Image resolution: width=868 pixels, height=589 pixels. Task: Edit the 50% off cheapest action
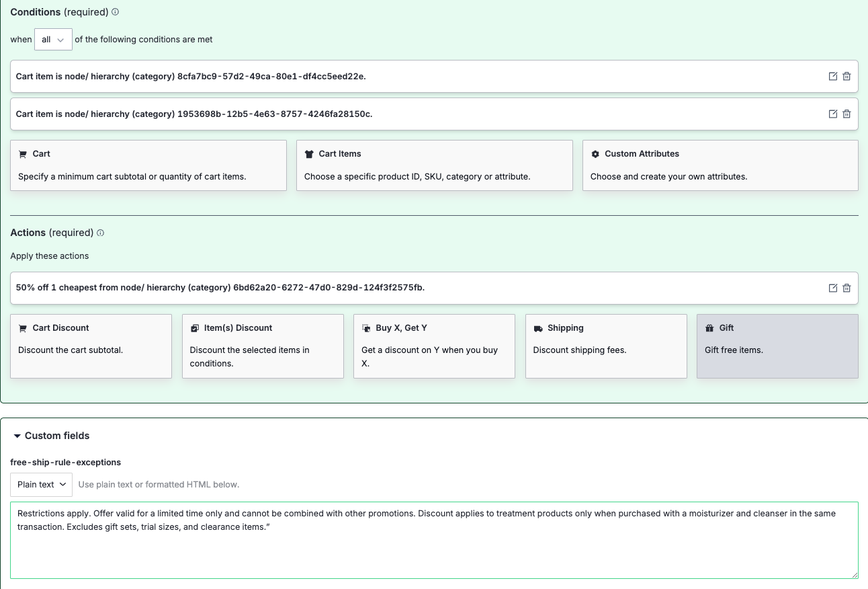(x=833, y=288)
